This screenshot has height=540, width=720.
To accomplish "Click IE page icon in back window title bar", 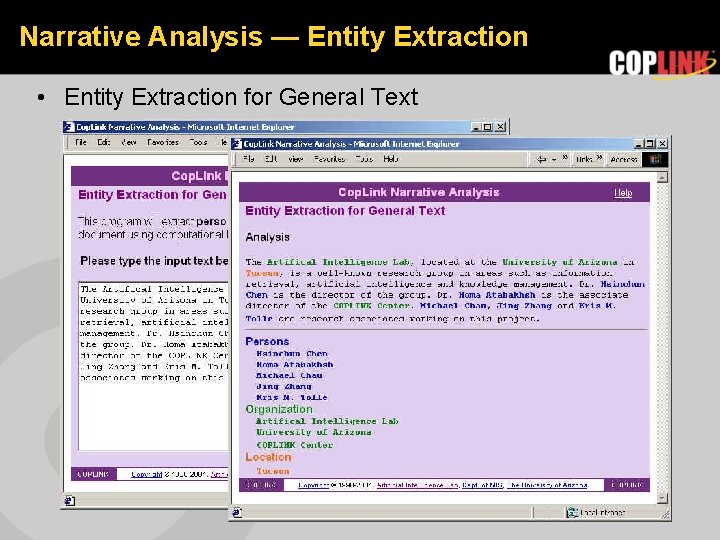I will (69, 127).
